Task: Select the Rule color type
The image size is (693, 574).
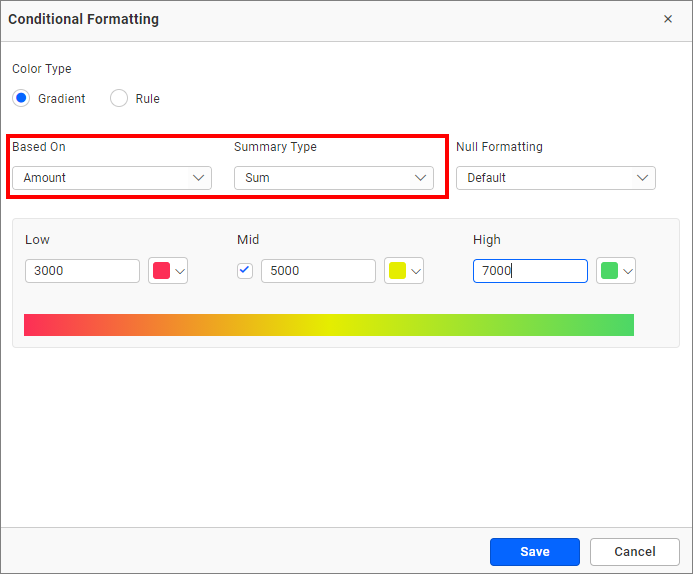Action: coord(119,99)
